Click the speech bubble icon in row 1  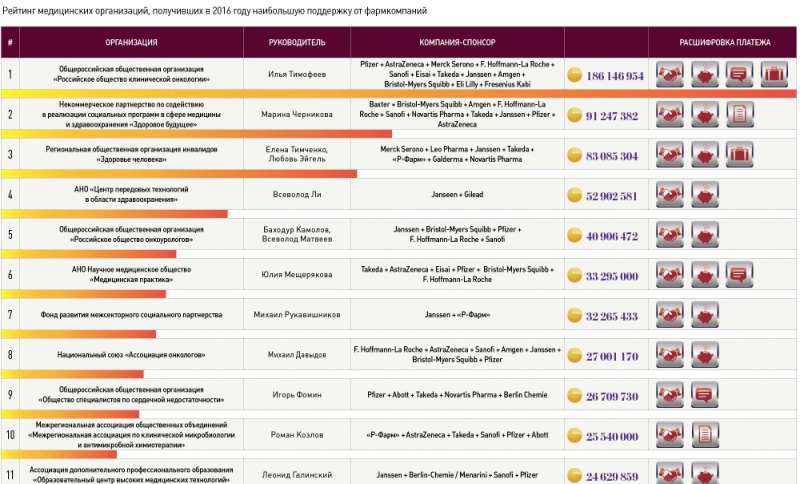[x=739, y=74]
